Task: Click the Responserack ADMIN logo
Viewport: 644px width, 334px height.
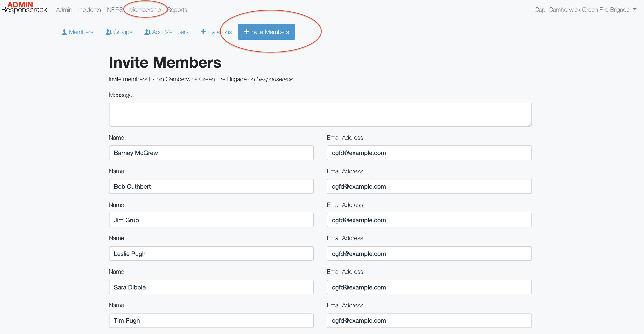Action: pos(24,7)
